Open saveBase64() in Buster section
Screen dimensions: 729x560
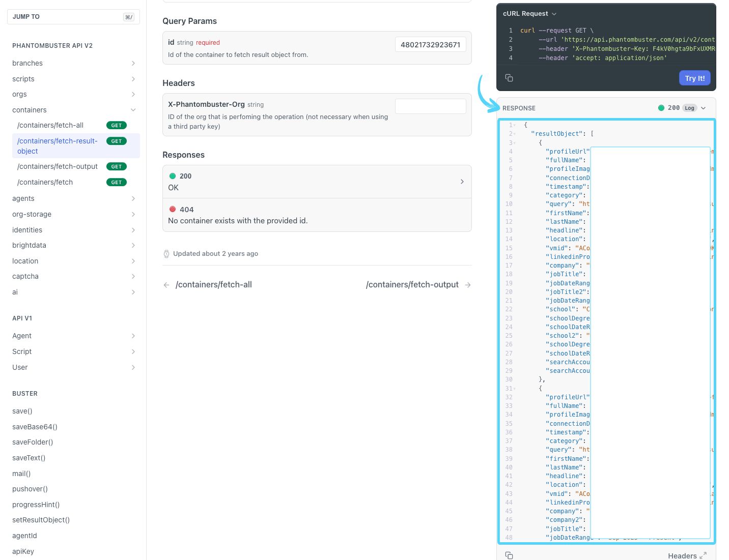coord(35,427)
